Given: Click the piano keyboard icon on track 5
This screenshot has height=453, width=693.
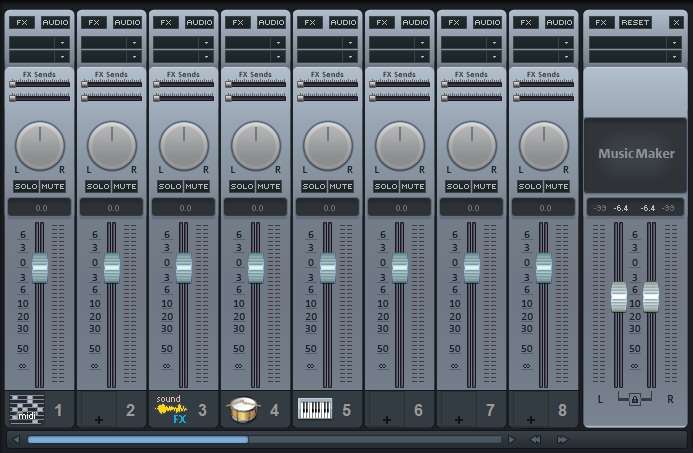Looking at the screenshot, I should point(315,409).
